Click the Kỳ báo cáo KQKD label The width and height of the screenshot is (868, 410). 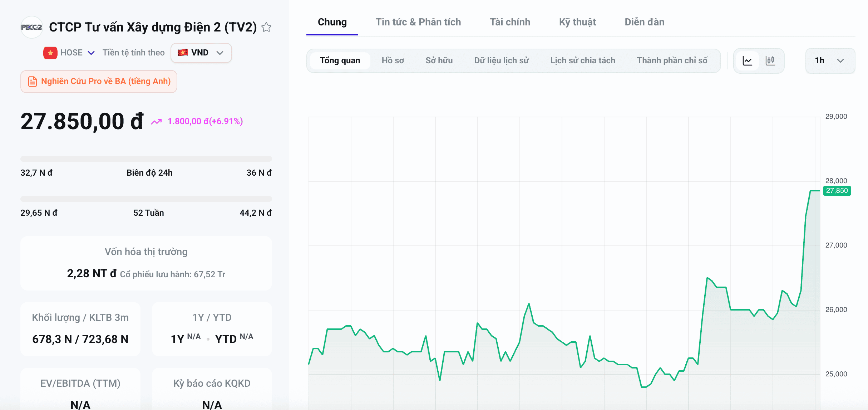point(212,384)
